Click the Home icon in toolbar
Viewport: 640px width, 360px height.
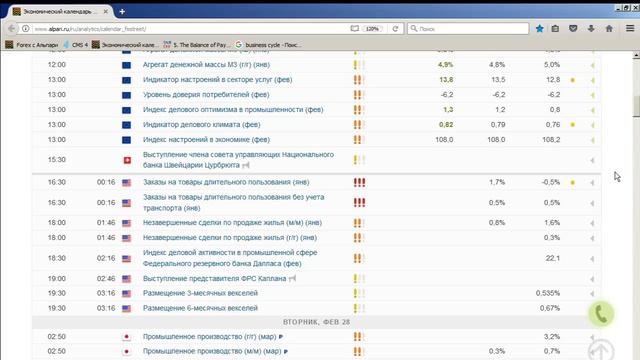point(609,29)
